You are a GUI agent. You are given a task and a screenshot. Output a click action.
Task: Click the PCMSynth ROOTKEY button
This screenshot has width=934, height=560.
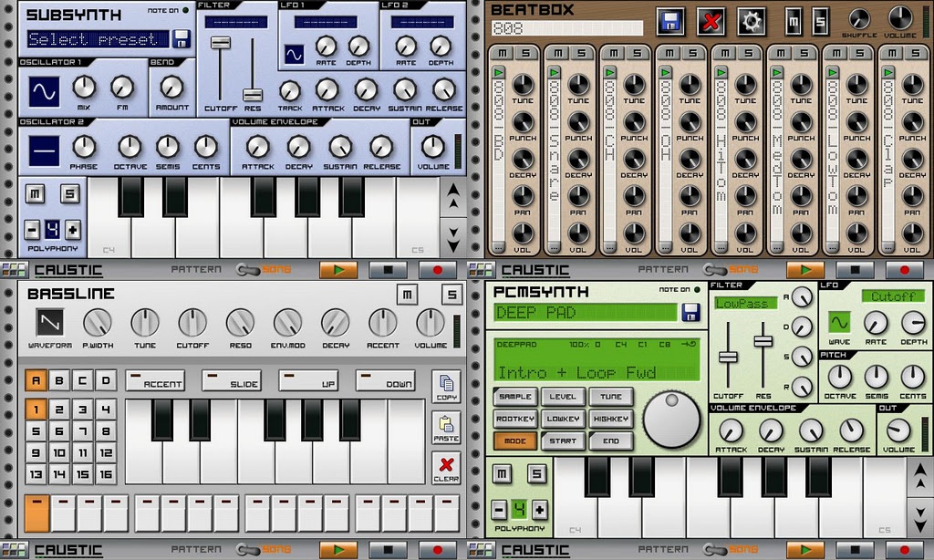(x=515, y=419)
